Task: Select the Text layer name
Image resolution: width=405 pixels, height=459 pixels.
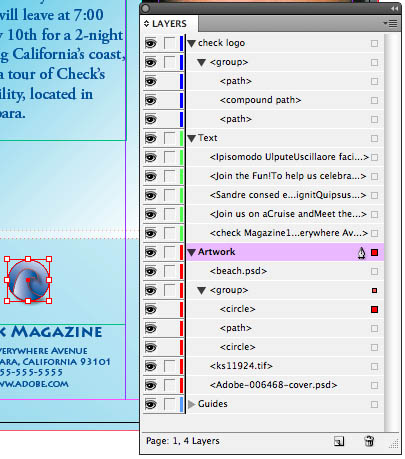Action: [x=208, y=138]
